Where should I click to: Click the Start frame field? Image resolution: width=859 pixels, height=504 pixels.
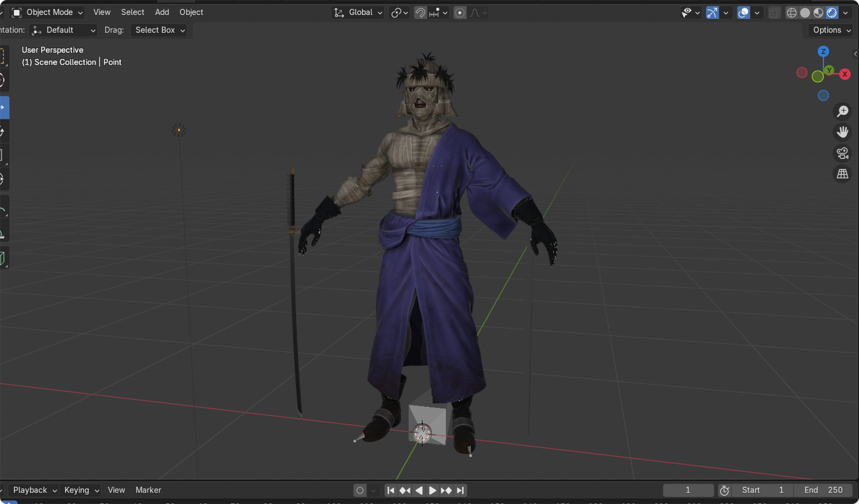pos(763,490)
